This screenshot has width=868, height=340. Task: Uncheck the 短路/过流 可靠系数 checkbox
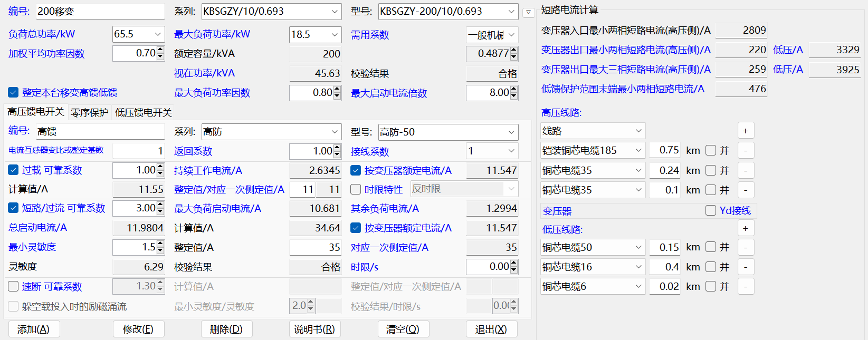click(13, 208)
